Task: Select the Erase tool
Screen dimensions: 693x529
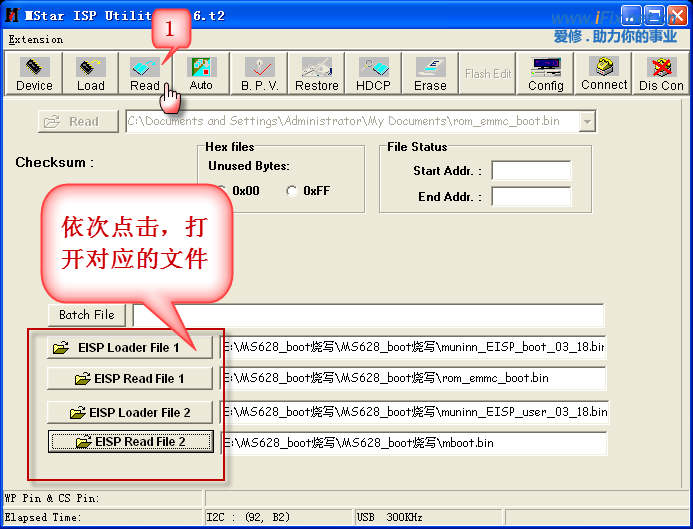Action: pos(430,73)
